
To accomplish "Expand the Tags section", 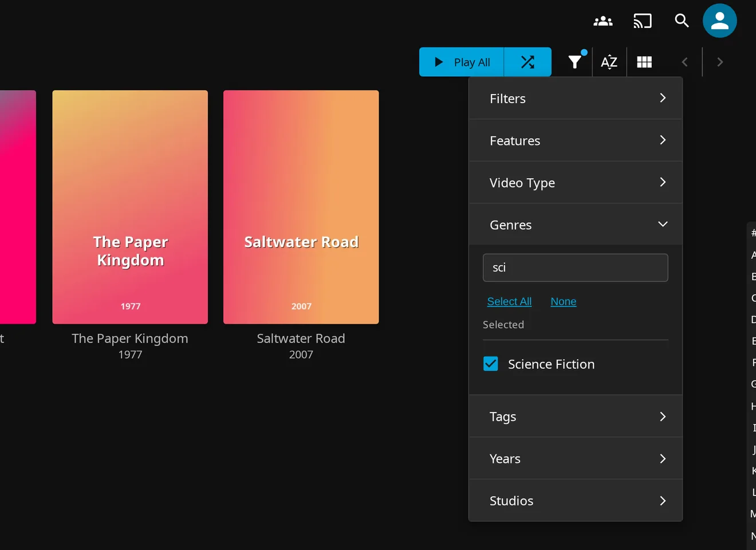I will click(576, 417).
